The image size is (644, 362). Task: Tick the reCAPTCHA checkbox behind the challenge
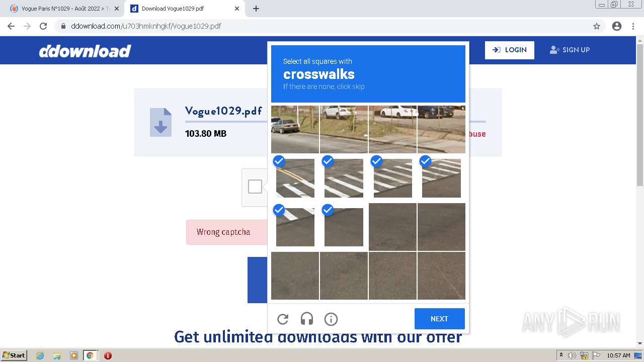click(255, 187)
